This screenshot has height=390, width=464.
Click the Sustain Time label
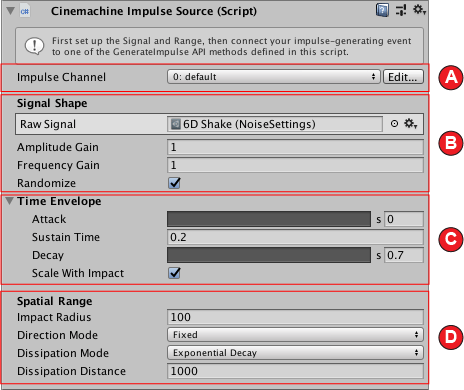click(66, 237)
